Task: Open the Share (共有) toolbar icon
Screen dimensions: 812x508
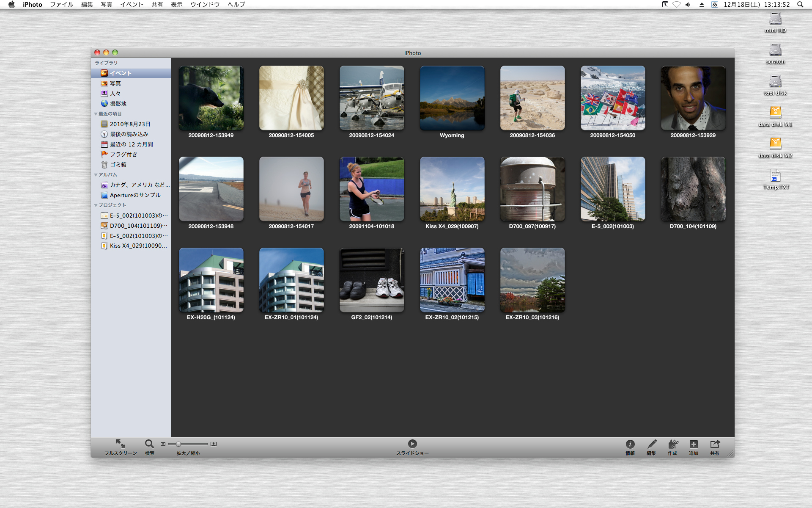Action: click(715, 444)
